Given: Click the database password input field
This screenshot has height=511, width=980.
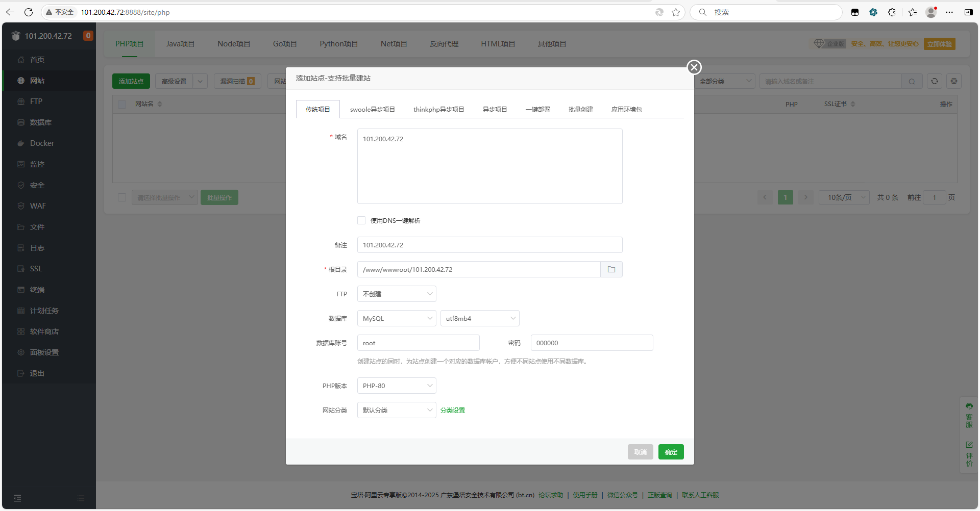Looking at the screenshot, I should click(592, 343).
